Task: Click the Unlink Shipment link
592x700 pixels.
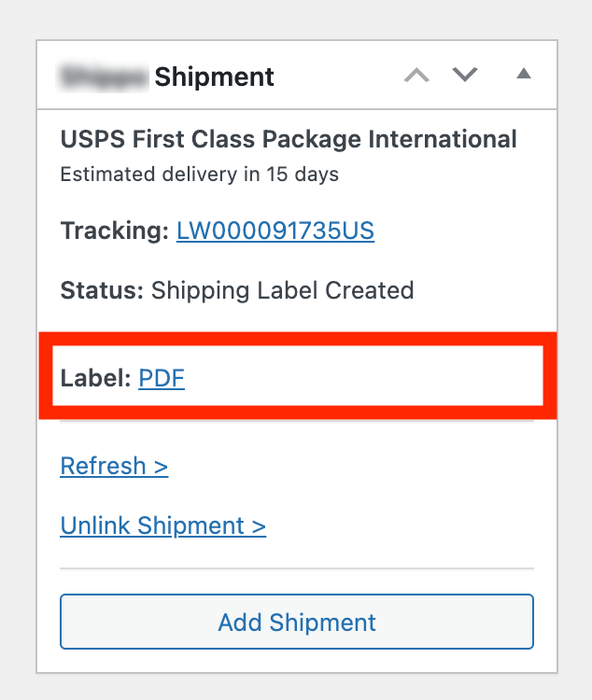Action: pyautogui.click(x=162, y=525)
